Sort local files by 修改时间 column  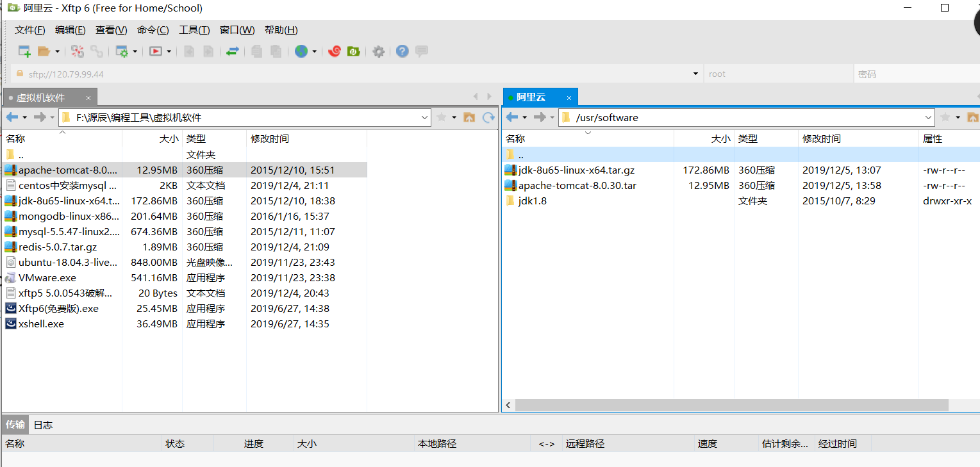point(306,138)
